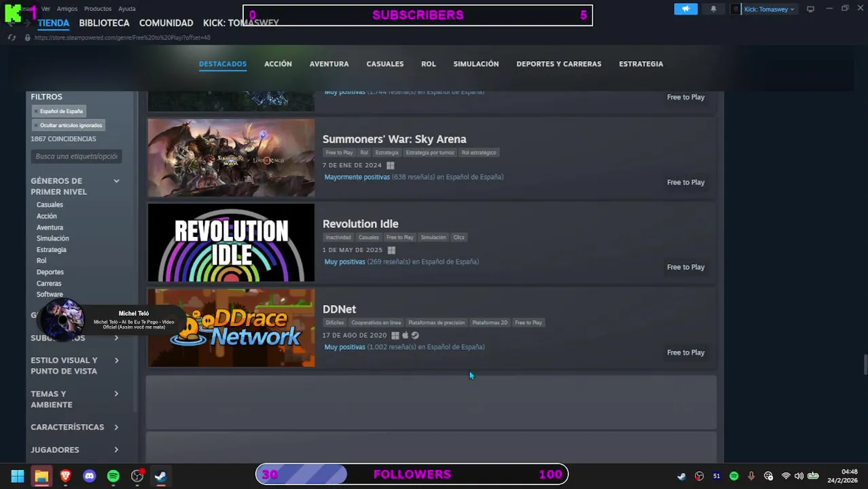
Task: Select the ACCIÓN genre tab
Action: (x=278, y=64)
